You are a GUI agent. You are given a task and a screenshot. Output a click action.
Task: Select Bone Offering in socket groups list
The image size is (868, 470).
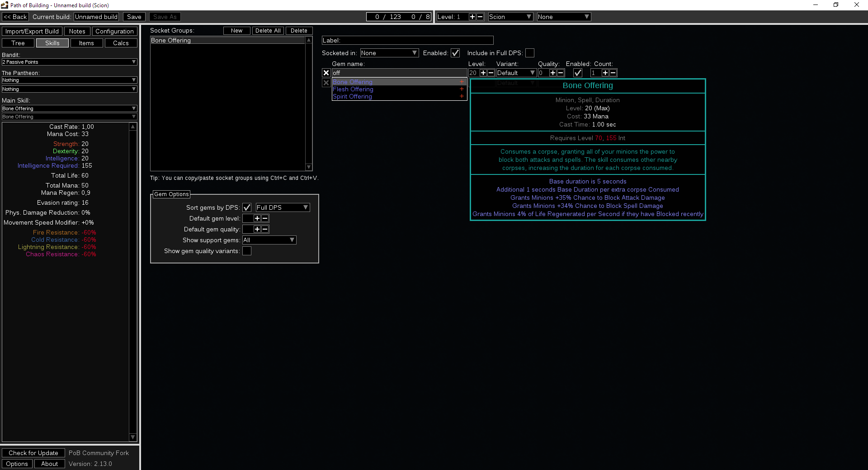228,40
